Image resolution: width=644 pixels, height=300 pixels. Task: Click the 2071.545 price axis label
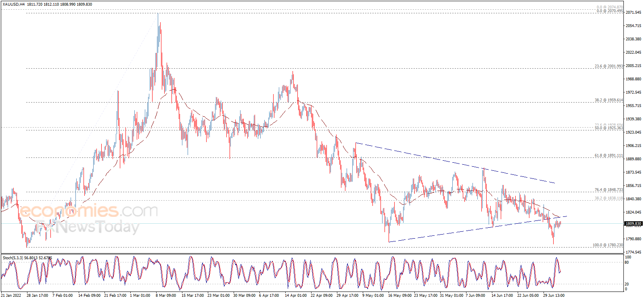pos(633,13)
